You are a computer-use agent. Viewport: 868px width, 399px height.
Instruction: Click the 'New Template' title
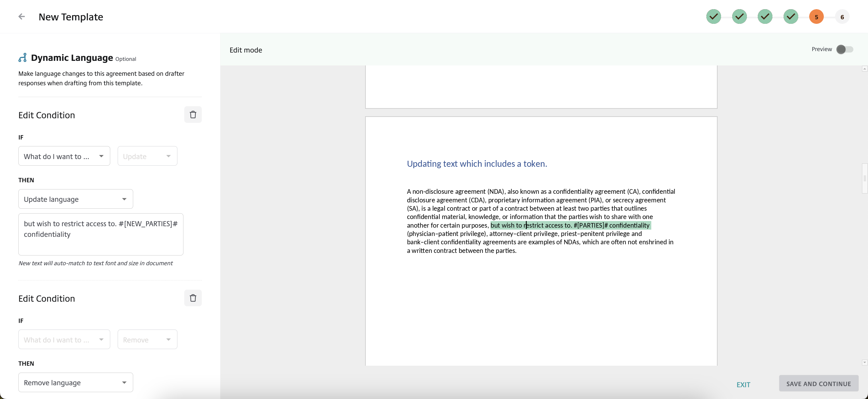(71, 17)
